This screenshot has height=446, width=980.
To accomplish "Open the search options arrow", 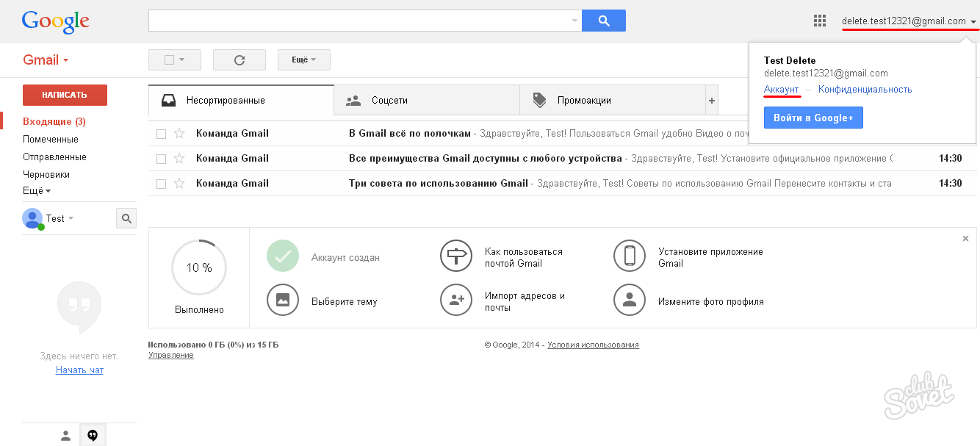I will pyautogui.click(x=574, y=21).
